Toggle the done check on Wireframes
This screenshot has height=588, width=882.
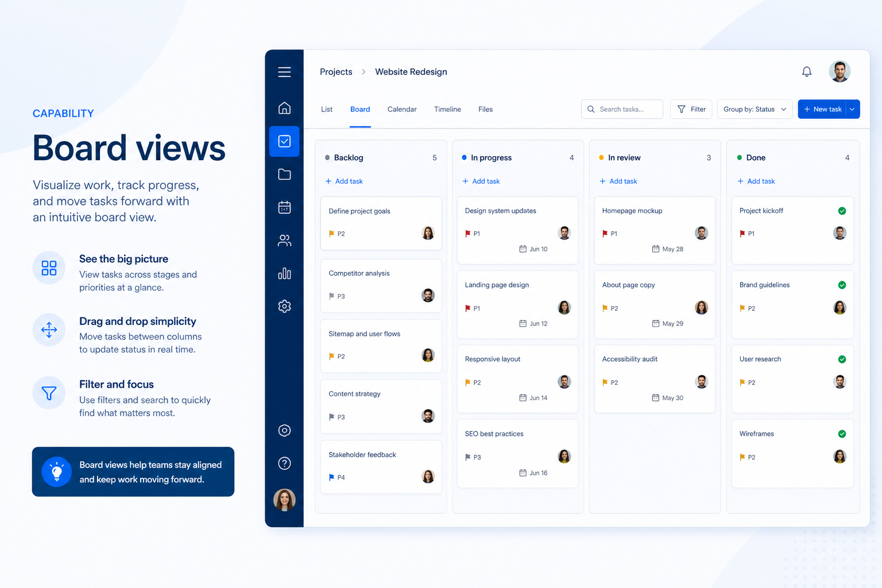[x=842, y=434]
